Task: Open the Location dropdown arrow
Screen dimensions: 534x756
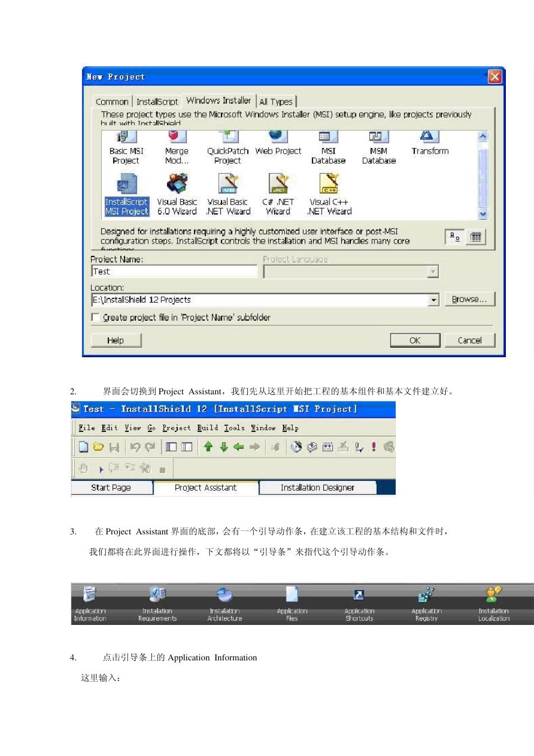Action: coord(433,300)
